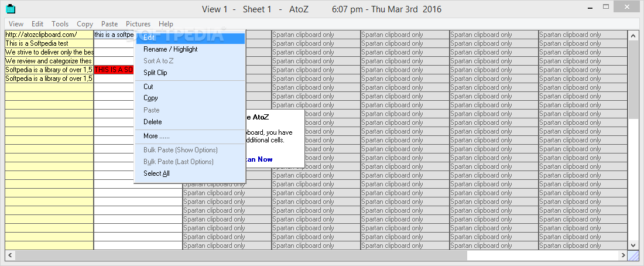This screenshot has width=644, height=266.
Task: Open the Copy menu
Action: [x=85, y=24]
